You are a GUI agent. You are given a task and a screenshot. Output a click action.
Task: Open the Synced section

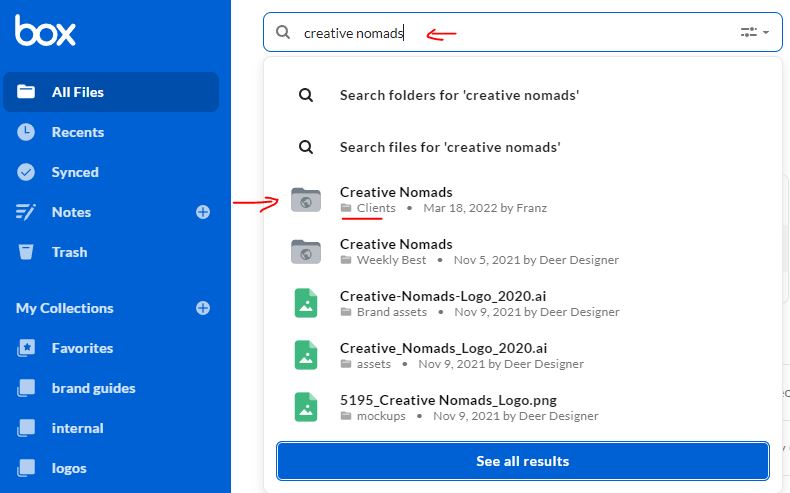(75, 172)
